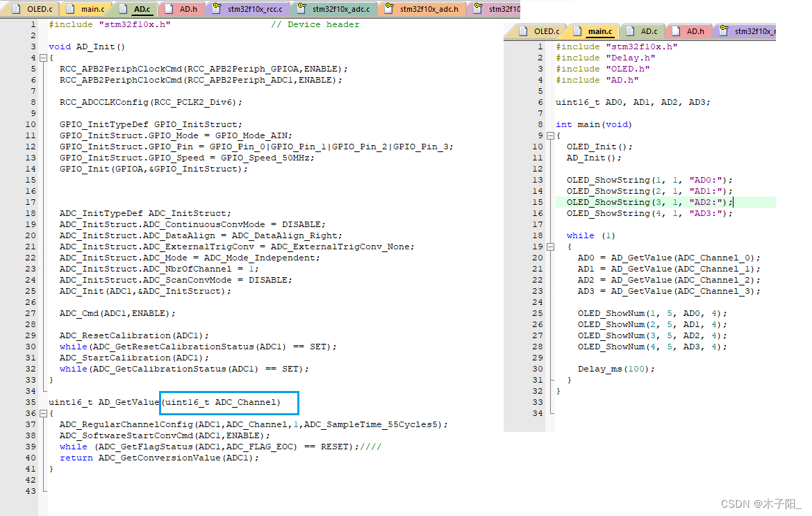Click the AD1 = AD_GetValue(ADC_Channel_1) line
The image size is (812, 516).
(x=670, y=269)
